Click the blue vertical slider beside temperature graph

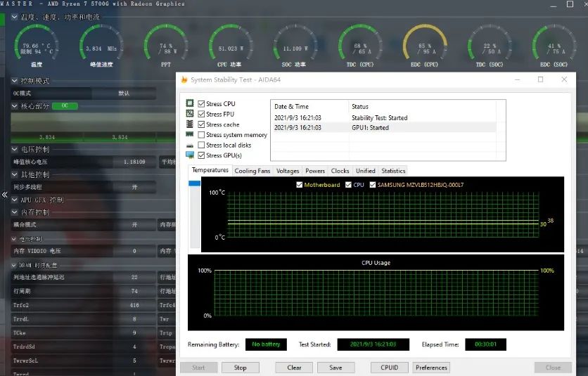coord(195,183)
